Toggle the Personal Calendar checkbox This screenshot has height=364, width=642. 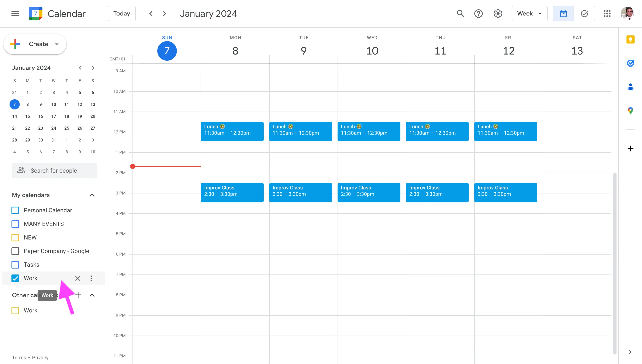click(x=15, y=210)
